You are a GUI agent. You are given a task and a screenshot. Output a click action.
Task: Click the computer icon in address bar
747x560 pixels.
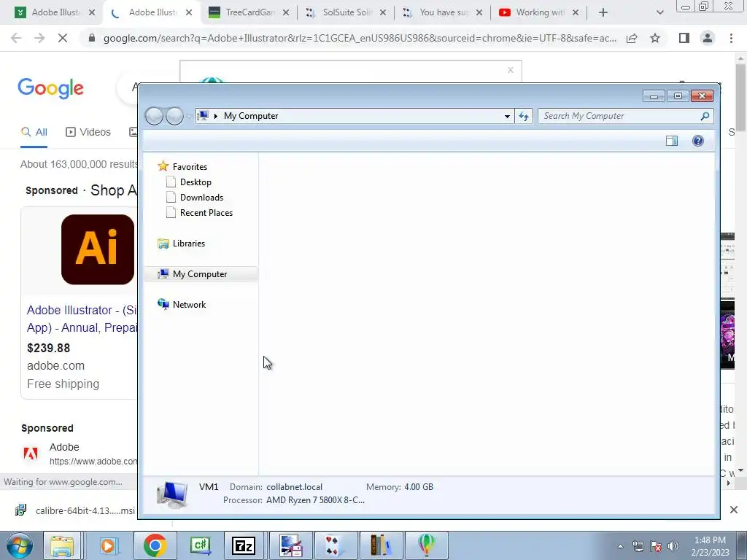pos(203,116)
